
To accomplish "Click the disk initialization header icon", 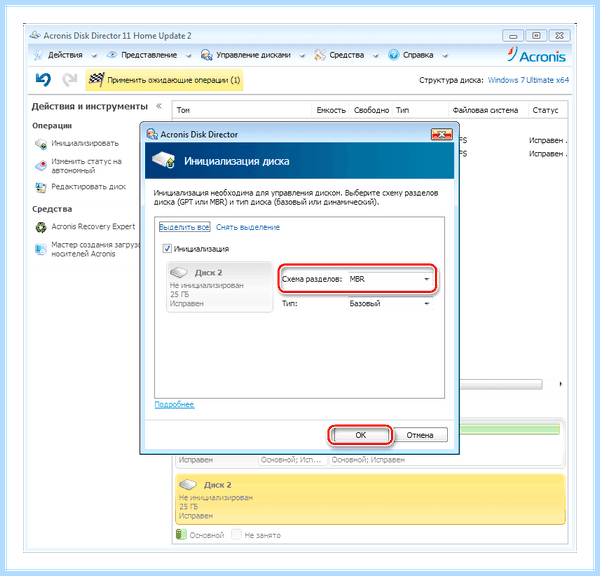I will point(163,160).
